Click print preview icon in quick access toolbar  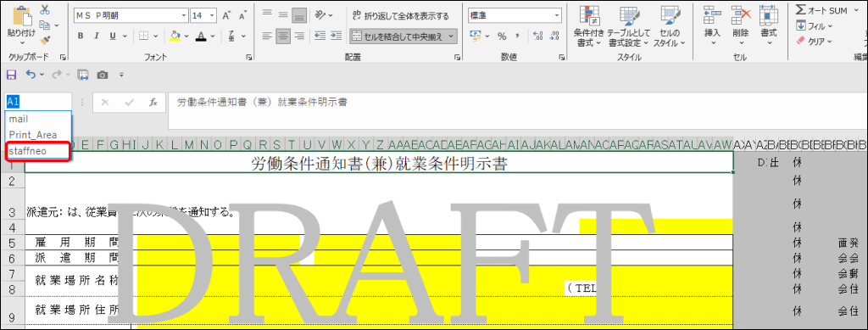83,75
